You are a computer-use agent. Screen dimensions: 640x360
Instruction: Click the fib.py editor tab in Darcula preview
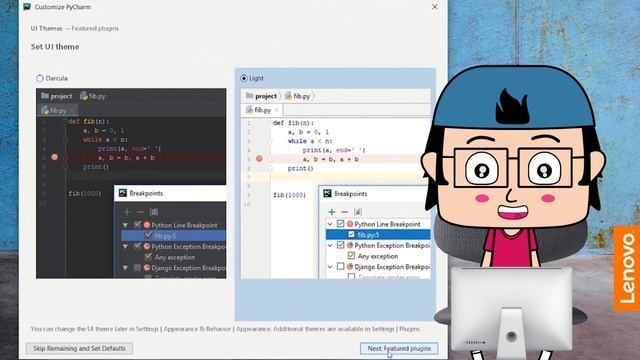tap(58, 110)
